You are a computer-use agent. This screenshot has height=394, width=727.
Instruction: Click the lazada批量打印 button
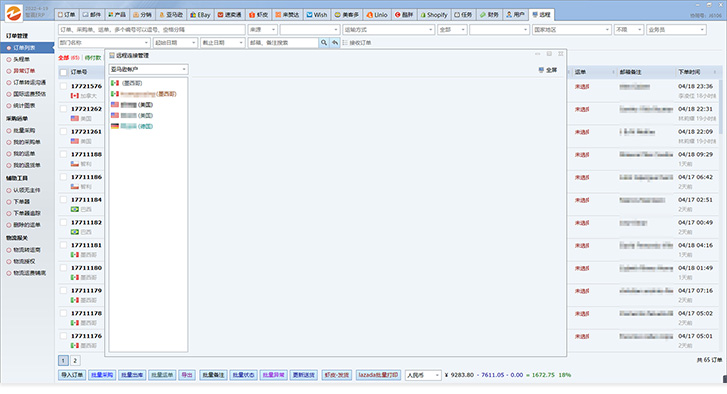(378, 375)
